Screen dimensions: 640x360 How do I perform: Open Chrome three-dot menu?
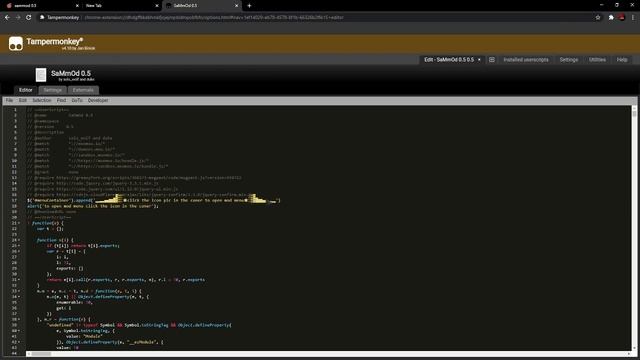point(633,18)
